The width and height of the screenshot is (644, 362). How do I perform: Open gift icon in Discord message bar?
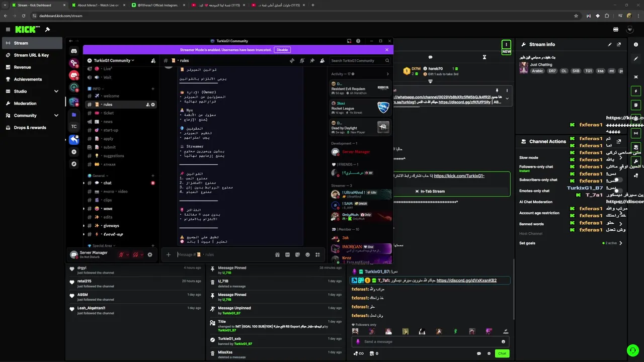pyautogui.click(x=277, y=255)
